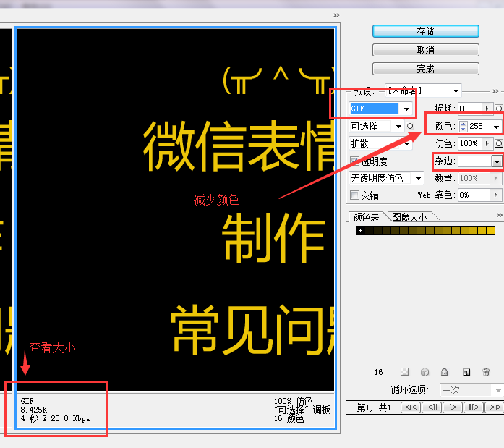This screenshot has height=448, width=504.
Task: Click the delete color trash icon
Action: pos(486,372)
